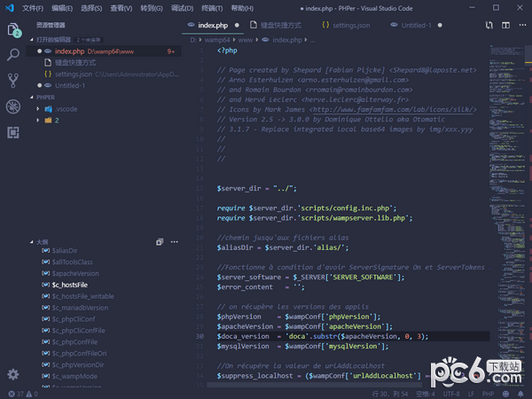Open the 查看(V) menu
The image size is (532, 399).
[121, 8]
